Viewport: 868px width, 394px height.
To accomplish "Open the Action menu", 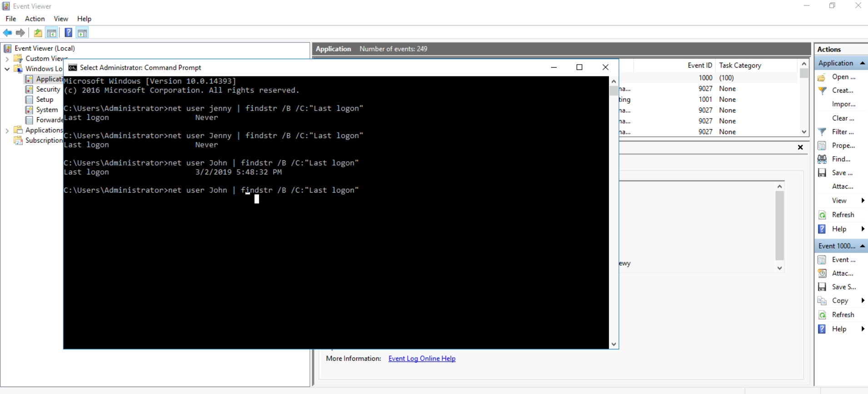I will click(x=35, y=19).
